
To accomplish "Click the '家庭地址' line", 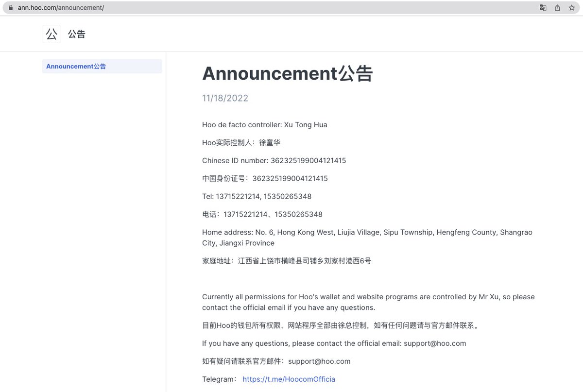I will (287, 261).
